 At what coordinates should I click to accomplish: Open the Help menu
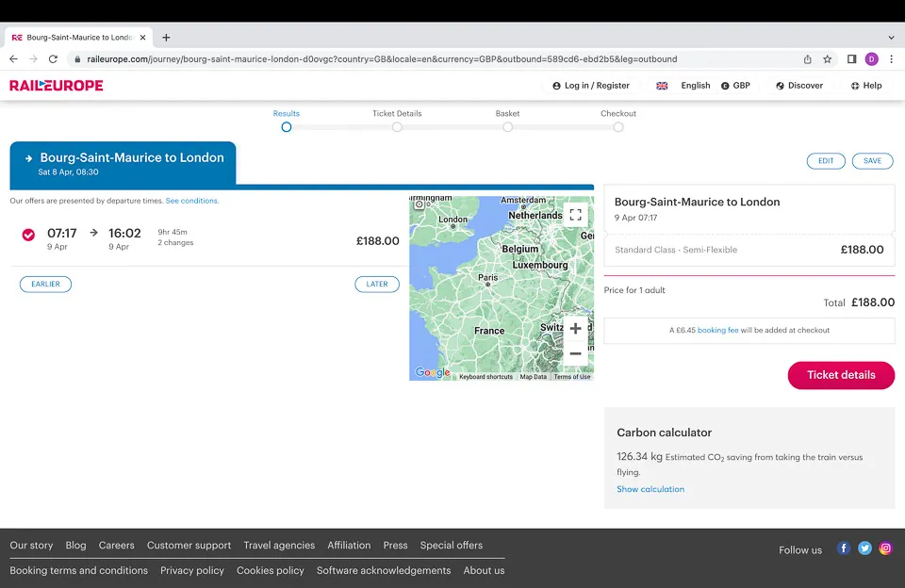coord(866,86)
